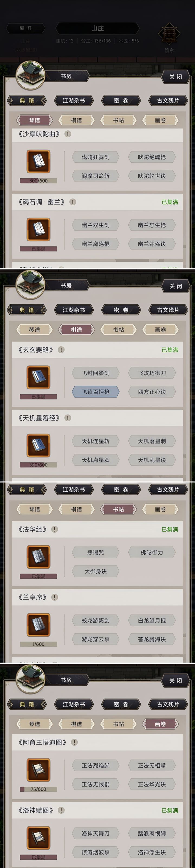The width and height of the screenshot is (195, 868).
Task: Switch to the 江湖杂书 tab
Action: pos(74,100)
